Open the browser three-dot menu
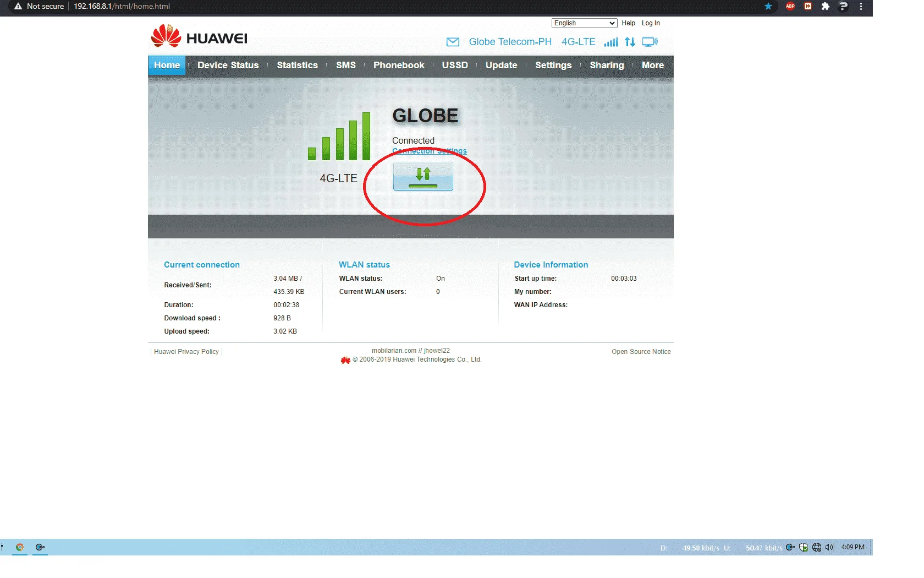 (861, 7)
